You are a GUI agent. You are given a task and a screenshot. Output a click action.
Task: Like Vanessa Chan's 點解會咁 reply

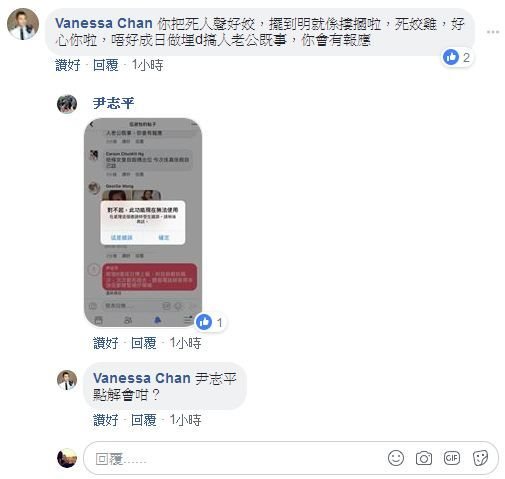point(106,420)
